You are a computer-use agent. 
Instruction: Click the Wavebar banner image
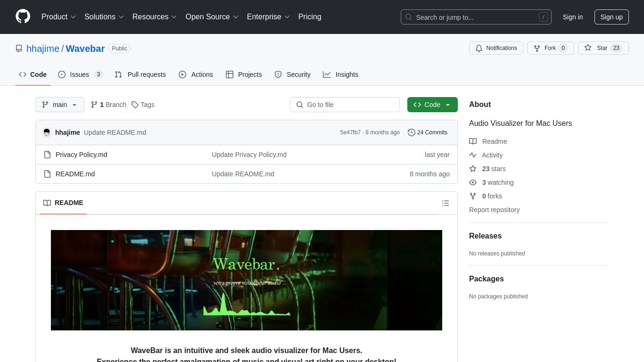tap(247, 280)
